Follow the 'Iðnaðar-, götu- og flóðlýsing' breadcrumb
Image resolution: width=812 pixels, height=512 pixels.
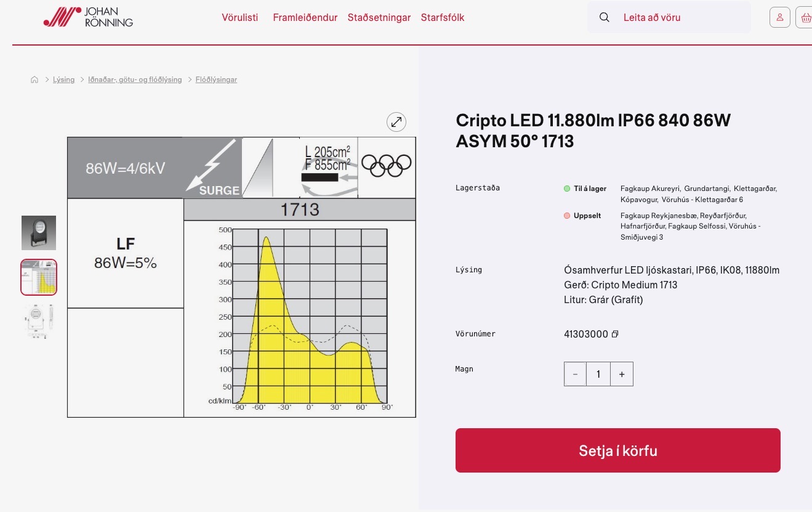point(135,79)
